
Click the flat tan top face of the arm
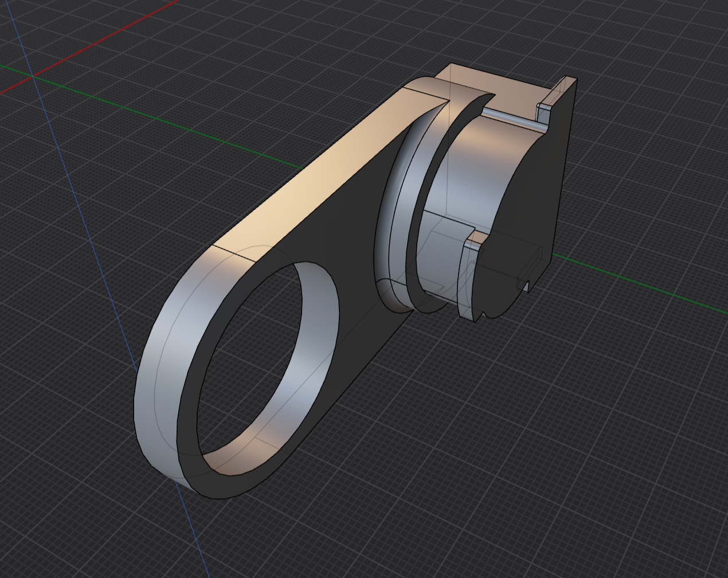321,172
